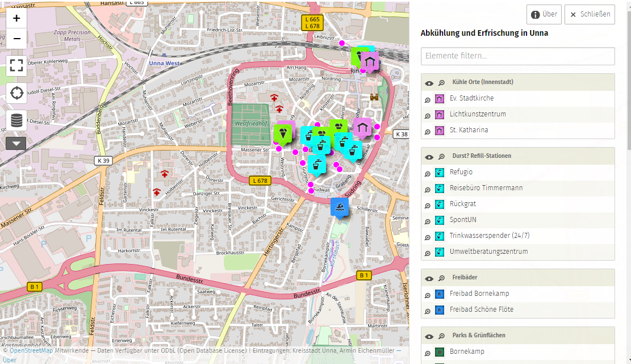Image resolution: width=631 pixels, height=364 pixels.
Task: Close the panel with Schließen
Action: tap(590, 14)
